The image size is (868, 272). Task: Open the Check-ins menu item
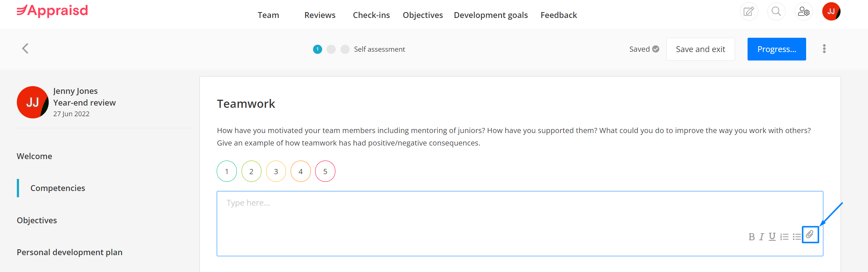coord(371,15)
